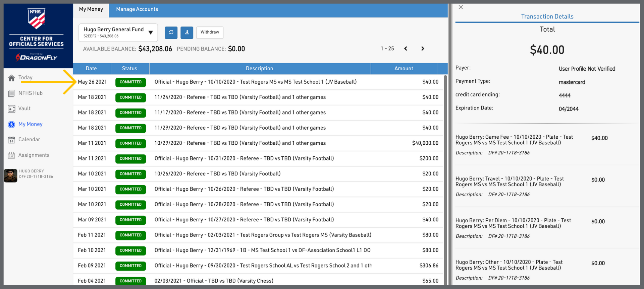Go to previous page of transactions
Image resolution: width=644 pixels, height=289 pixels.
point(406,49)
